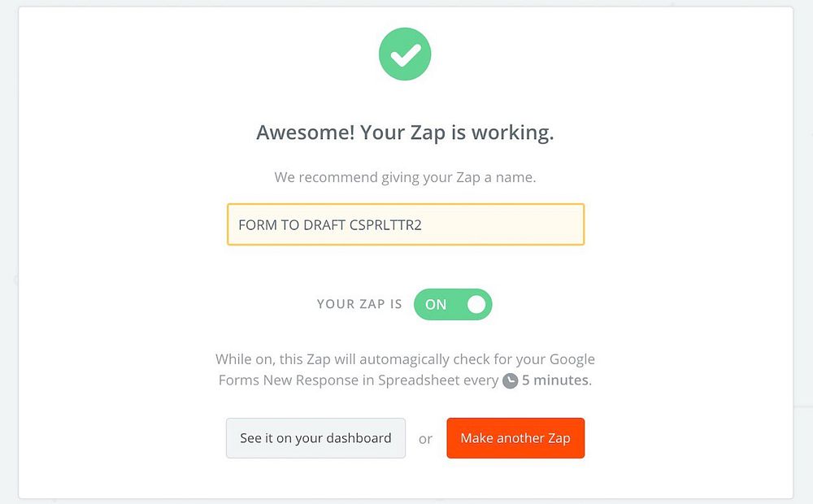This screenshot has width=813, height=504.
Task: Click the word CSPRLTTR2 in the name field
Action: [385, 225]
